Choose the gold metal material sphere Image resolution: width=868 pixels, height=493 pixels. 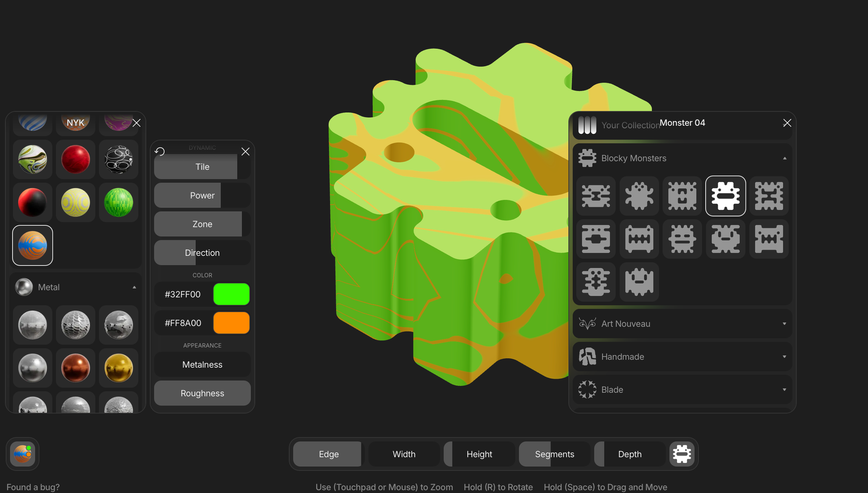coord(118,368)
